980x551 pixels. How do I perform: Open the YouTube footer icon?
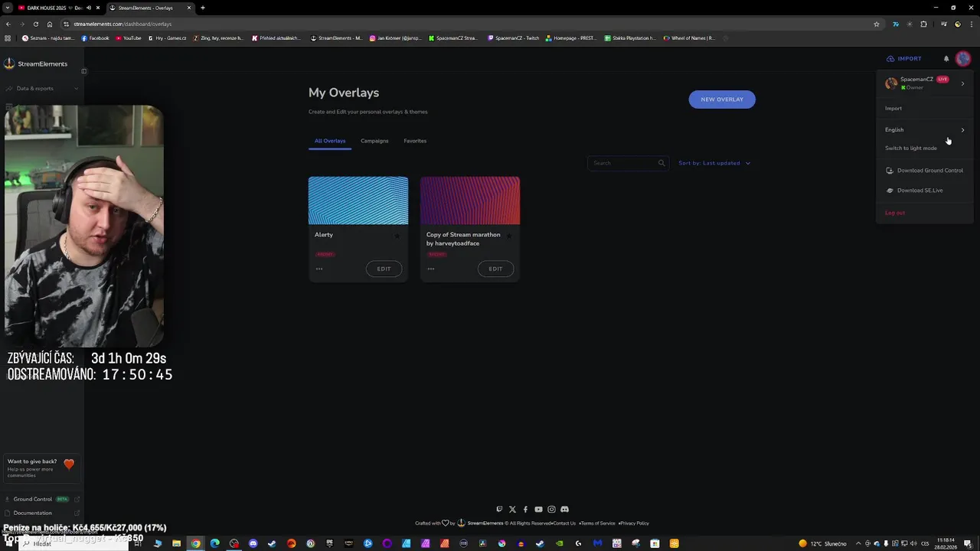(538, 510)
